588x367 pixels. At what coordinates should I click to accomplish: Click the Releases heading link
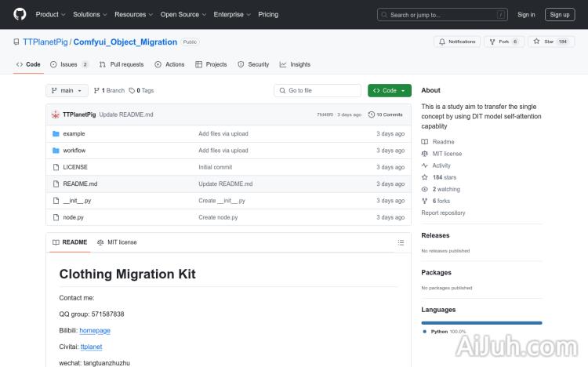435,236
